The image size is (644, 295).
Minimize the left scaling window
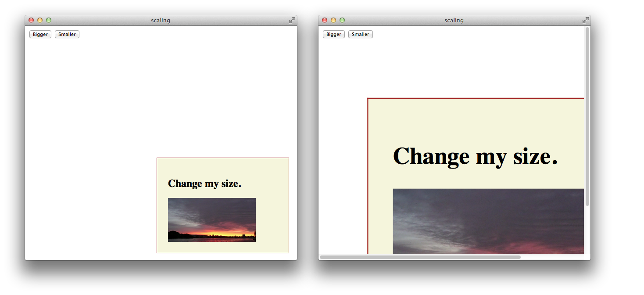[40, 20]
